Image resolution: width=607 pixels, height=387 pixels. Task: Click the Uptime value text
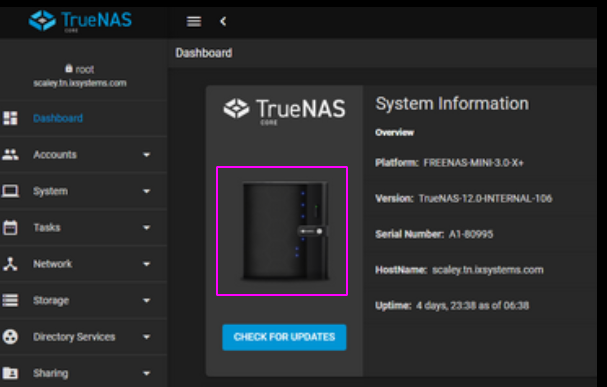click(472, 306)
